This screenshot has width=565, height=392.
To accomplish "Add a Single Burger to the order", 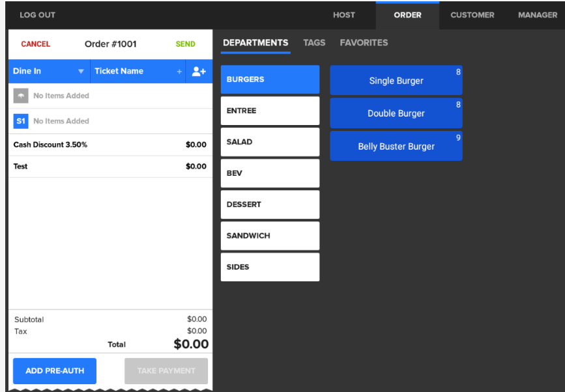I will (x=396, y=81).
